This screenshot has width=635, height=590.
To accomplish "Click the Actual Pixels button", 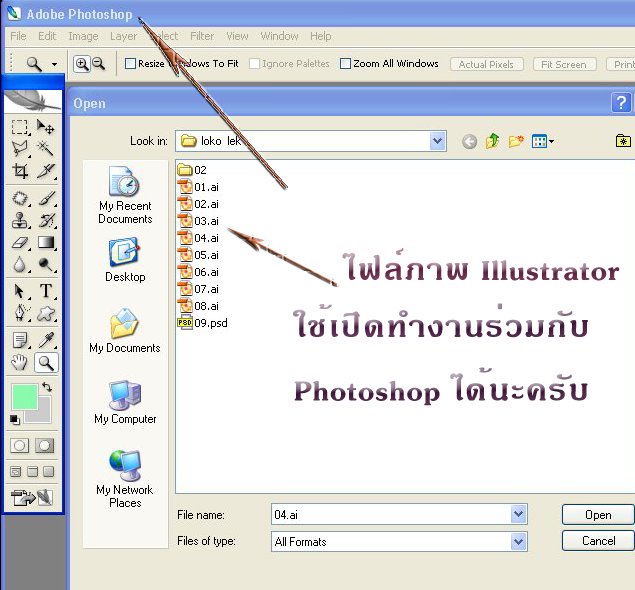I will [486, 64].
